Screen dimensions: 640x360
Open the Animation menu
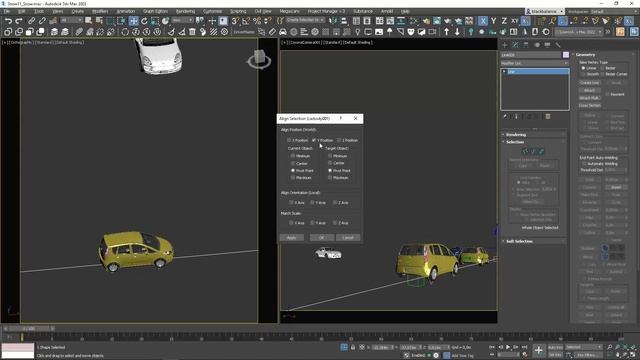coord(126,11)
